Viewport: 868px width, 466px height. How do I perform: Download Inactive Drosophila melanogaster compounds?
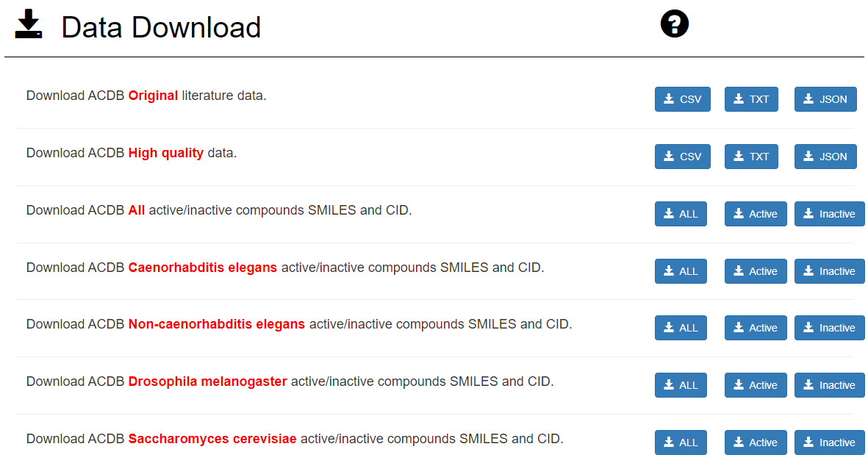tap(829, 385)
